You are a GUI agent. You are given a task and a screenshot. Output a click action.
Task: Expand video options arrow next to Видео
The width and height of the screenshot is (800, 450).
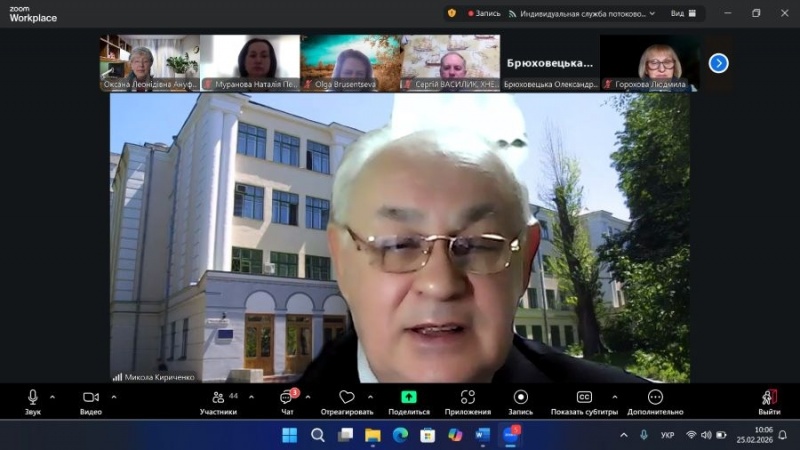114,397
